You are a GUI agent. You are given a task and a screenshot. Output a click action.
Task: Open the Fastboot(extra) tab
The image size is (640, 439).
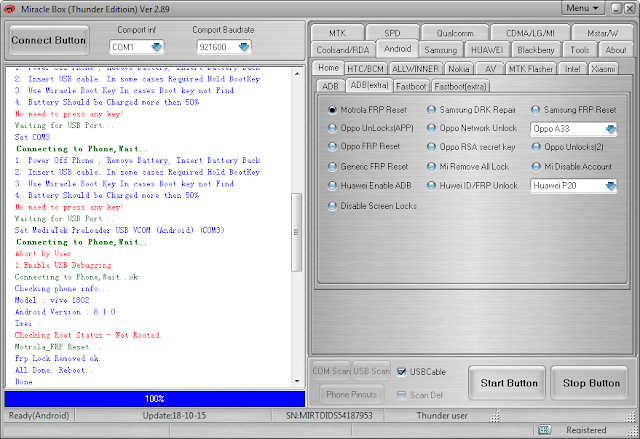(x=460, y=86)
